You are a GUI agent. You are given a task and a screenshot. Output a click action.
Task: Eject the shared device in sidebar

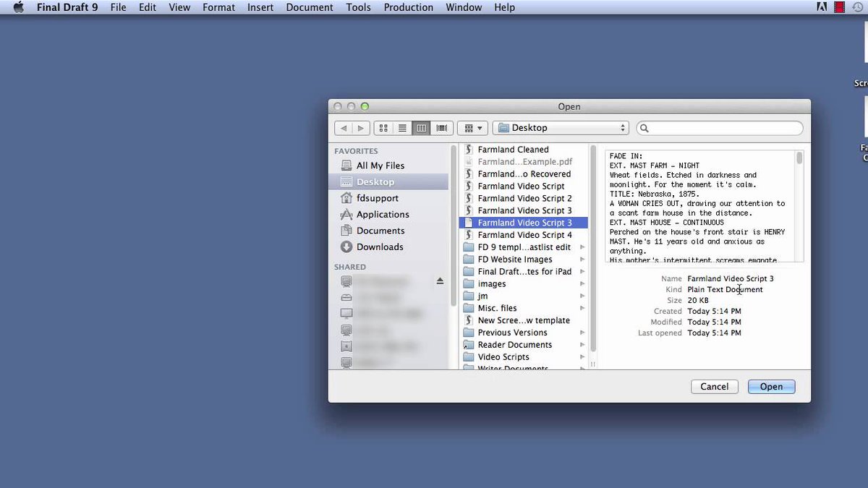coord(440,281)
